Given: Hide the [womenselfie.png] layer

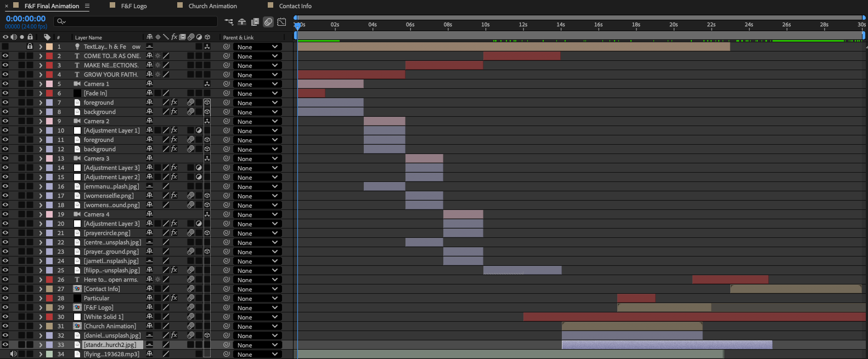Looking at the screenshot, I should [x=5, y=196].
